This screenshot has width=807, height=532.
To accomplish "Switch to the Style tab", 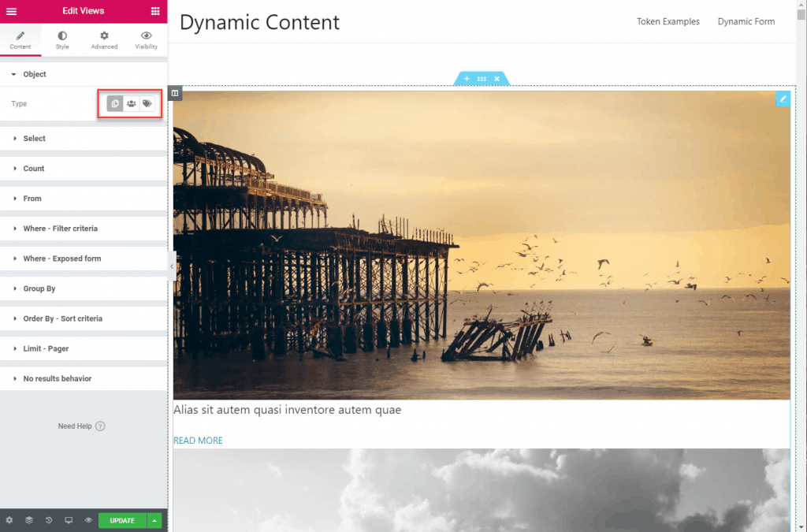I will 62,40.
